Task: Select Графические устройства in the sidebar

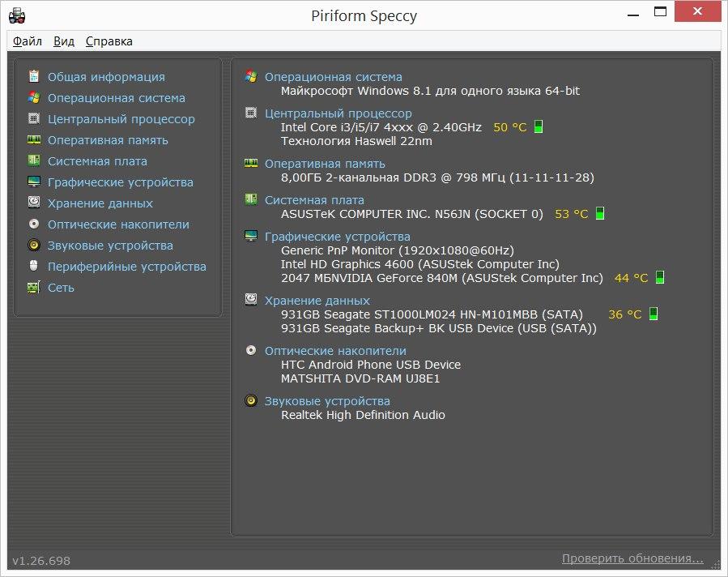Action: click(121, 182)
